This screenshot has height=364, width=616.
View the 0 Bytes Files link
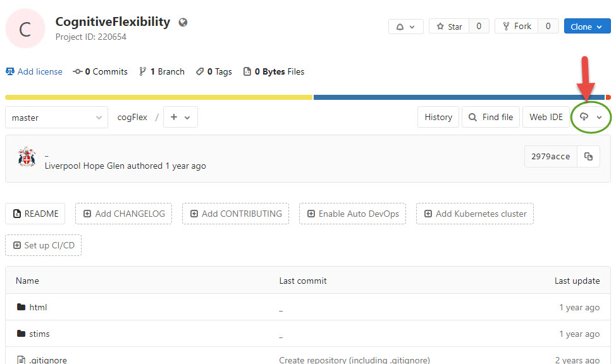(x=274, y=71)
